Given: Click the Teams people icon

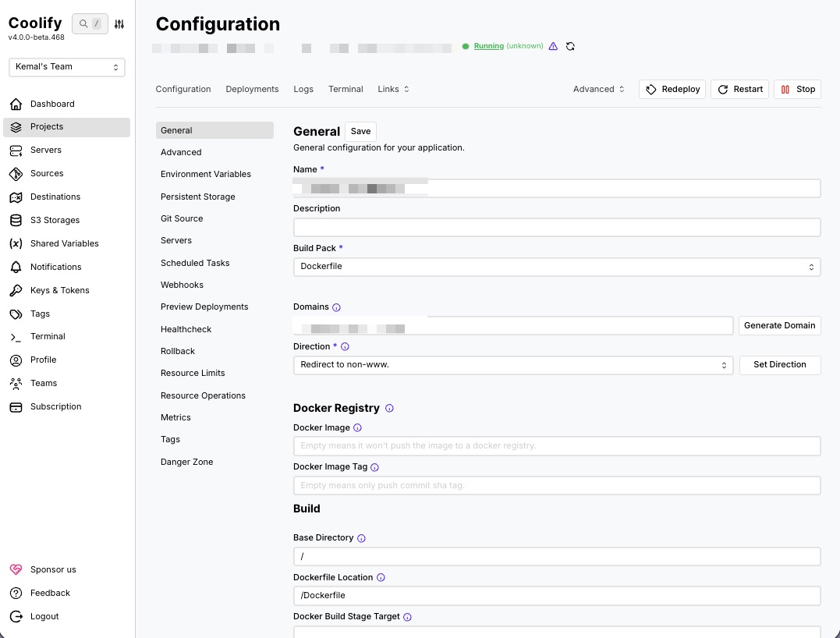Looking at the screenshot, I should (x=16, y=384).
